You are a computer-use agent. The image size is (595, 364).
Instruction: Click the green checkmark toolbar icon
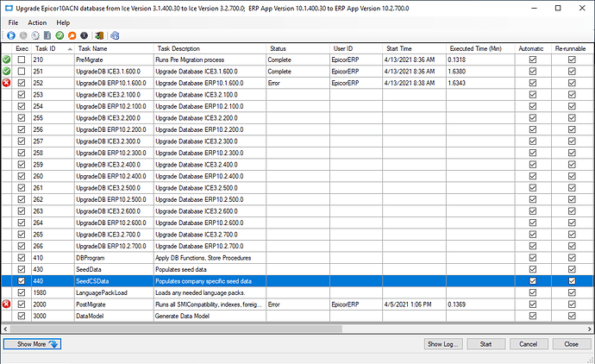[60, 35]
